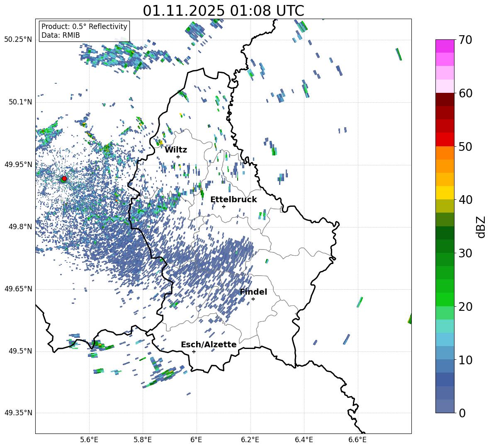
Task: Pick the dark maroon swatch just below 60
Action: (x=445, y=99)
